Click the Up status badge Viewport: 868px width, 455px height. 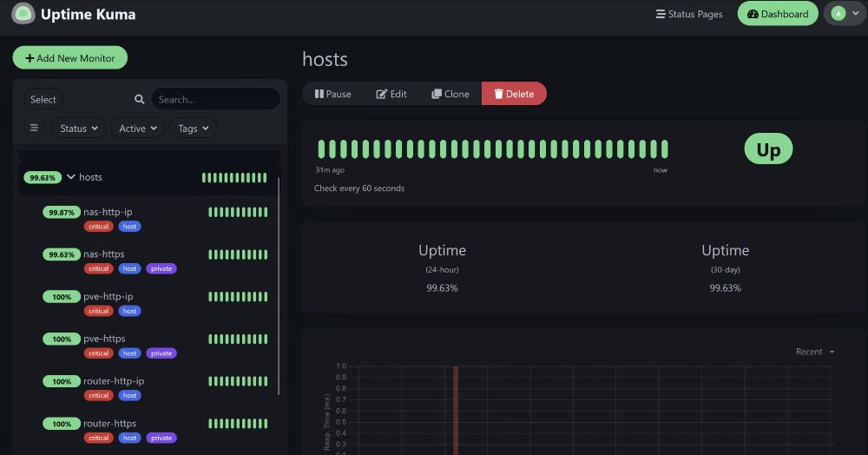pyautogui.click(x=768, y=148)
